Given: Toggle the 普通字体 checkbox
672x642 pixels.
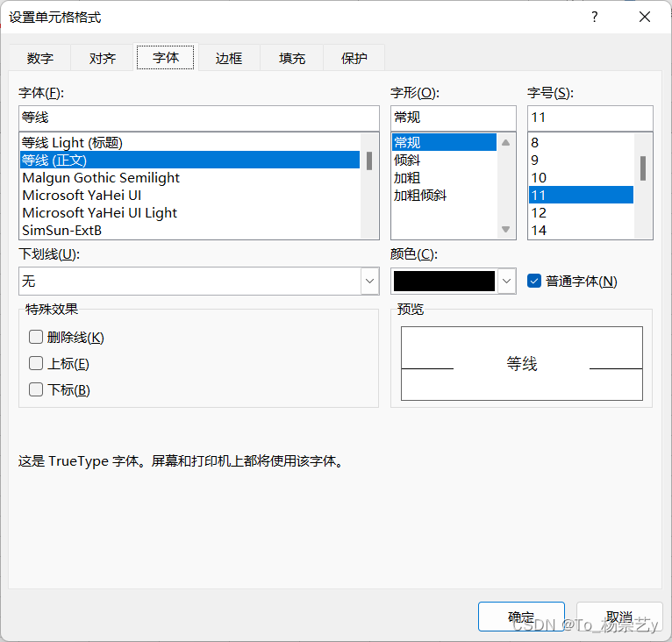Looking at the screenshot, I should 534,282.
